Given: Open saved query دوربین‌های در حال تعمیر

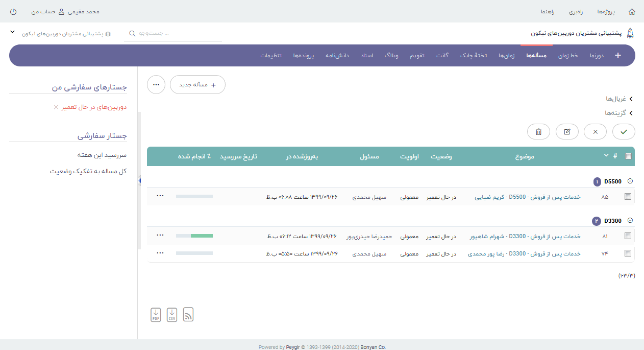Looking at the screenshot, I should tap(94, 107).
